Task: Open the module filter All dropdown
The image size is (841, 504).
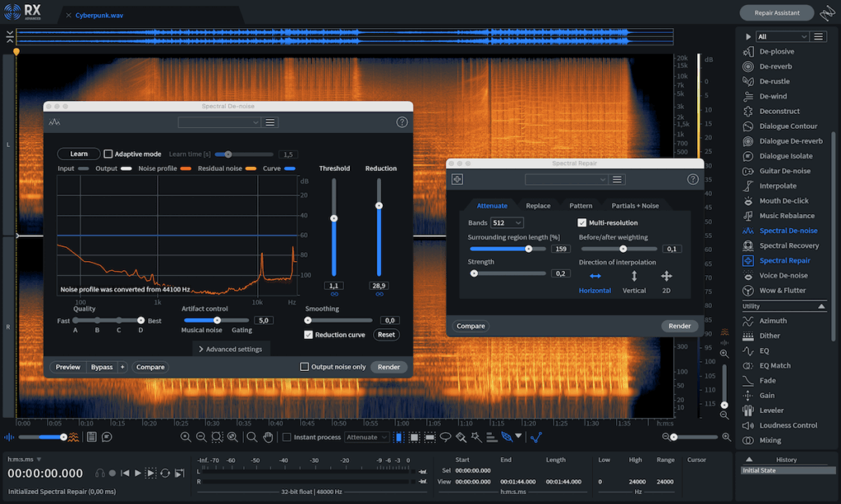Action: (782, 36)
